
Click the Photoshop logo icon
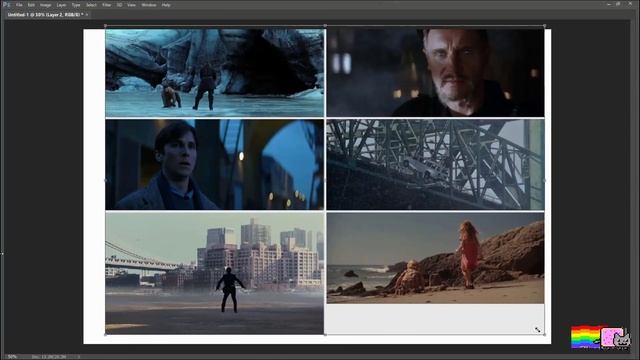[6, 5]
